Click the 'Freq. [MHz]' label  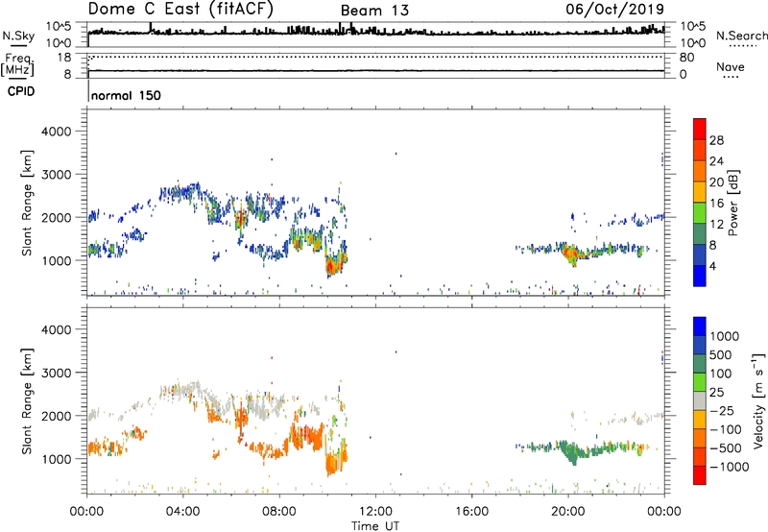coord(17,64)
